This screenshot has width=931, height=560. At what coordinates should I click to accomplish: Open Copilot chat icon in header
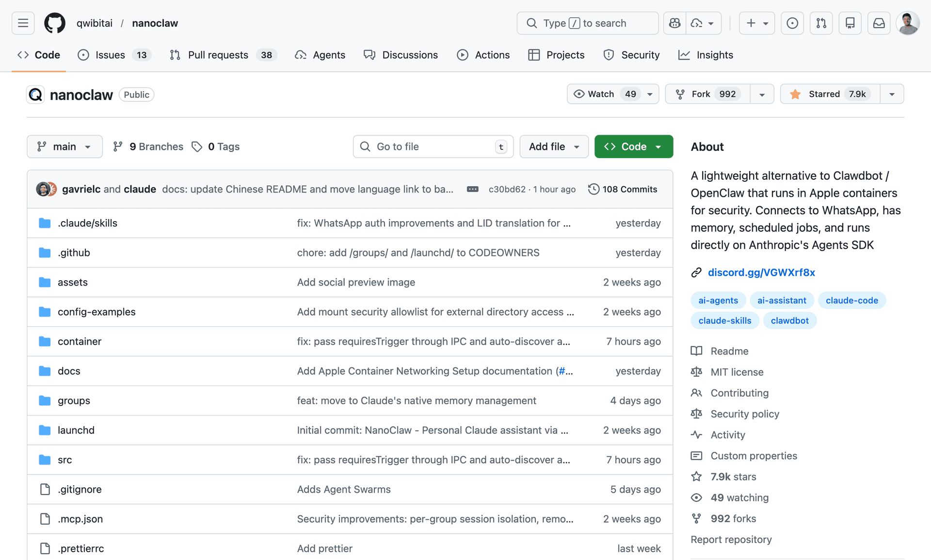[674, 23]
